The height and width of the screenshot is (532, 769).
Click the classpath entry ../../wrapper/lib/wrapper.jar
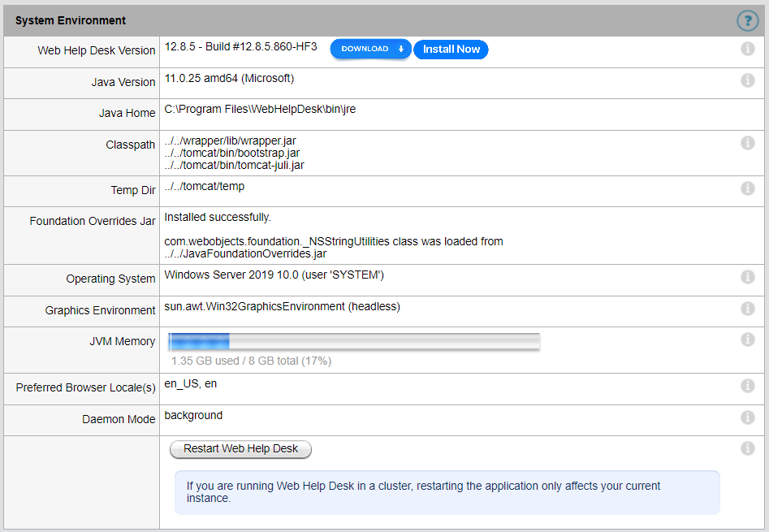[x=230, y=141]
